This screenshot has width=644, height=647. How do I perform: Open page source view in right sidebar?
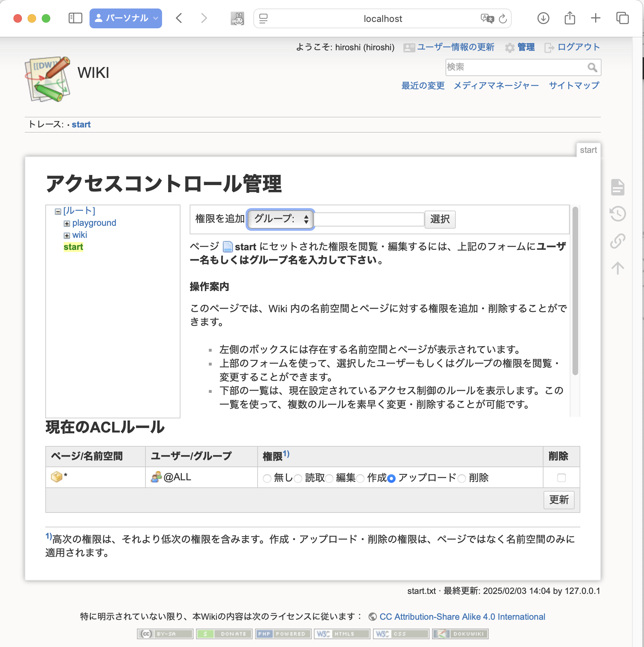[x=617, y=188]
